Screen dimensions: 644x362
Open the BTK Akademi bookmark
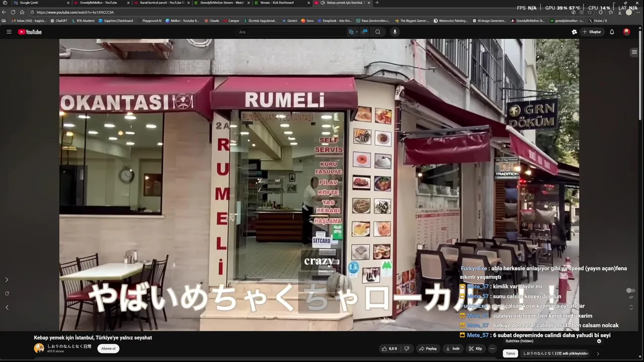point(83,21)
